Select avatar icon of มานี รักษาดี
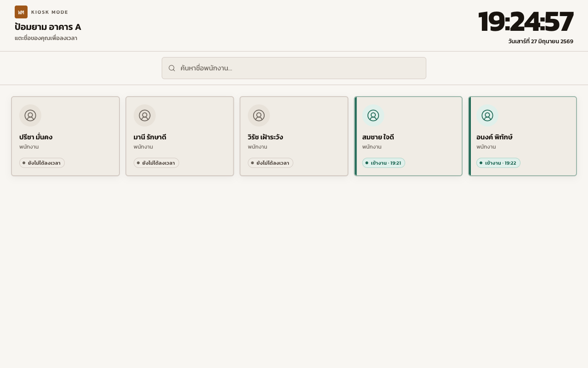The width and height of the screenshot is (588, 368). [x=145, y=115]
